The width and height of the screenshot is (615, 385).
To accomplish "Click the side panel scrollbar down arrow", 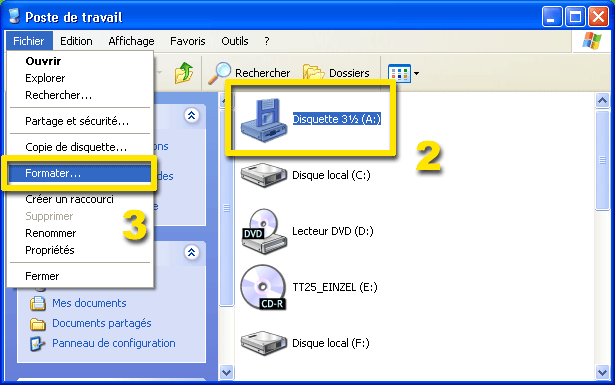I will pos(226,372).
